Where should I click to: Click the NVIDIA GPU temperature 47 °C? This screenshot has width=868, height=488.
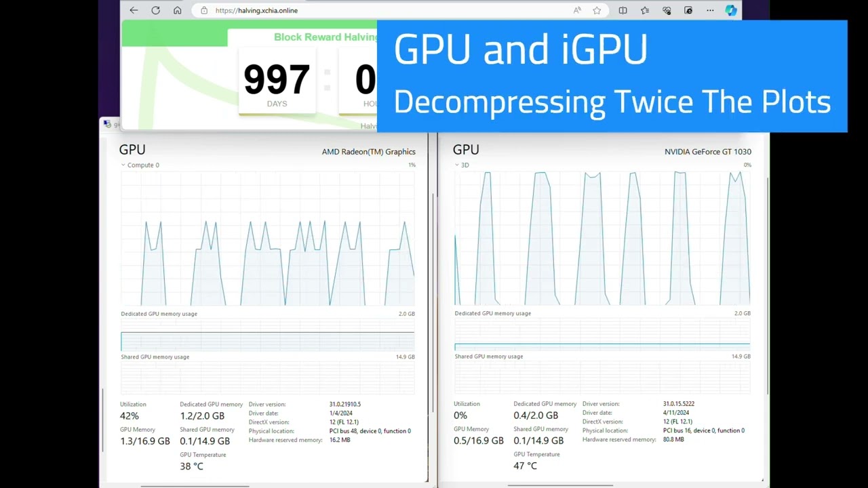[525, 466]
